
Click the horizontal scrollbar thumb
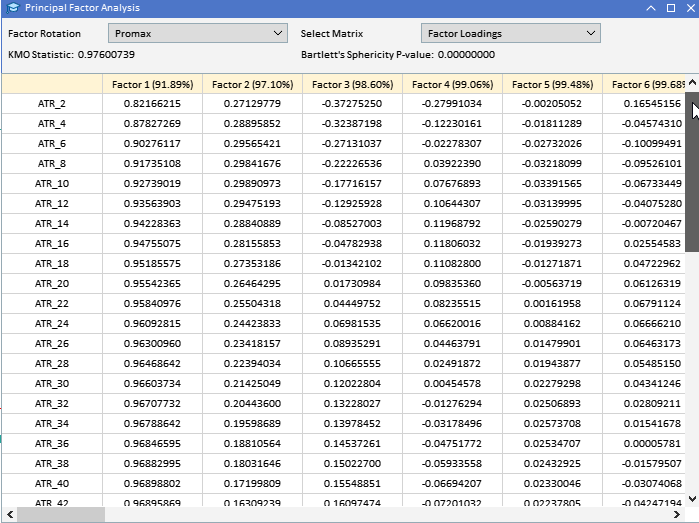(61, 515)
